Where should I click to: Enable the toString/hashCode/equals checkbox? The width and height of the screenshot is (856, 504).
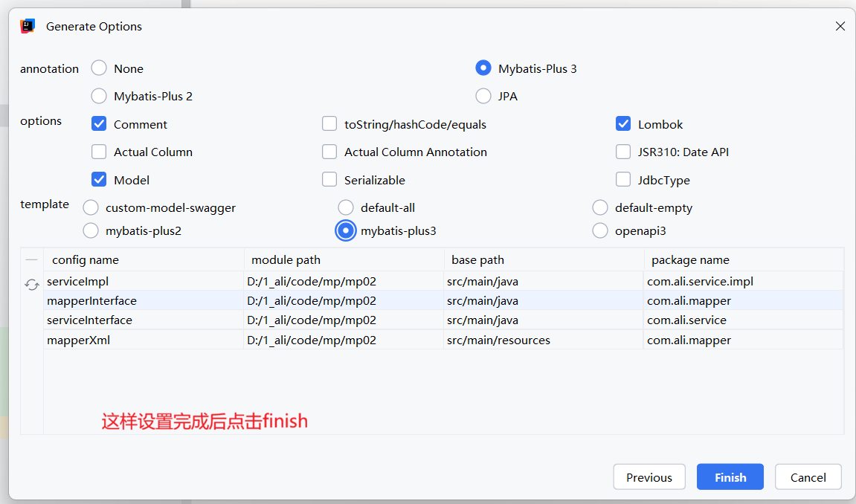pos(329,124)
